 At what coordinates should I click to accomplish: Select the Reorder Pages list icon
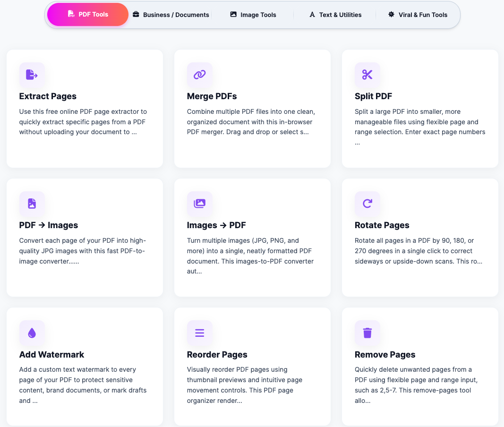(199, 333)
